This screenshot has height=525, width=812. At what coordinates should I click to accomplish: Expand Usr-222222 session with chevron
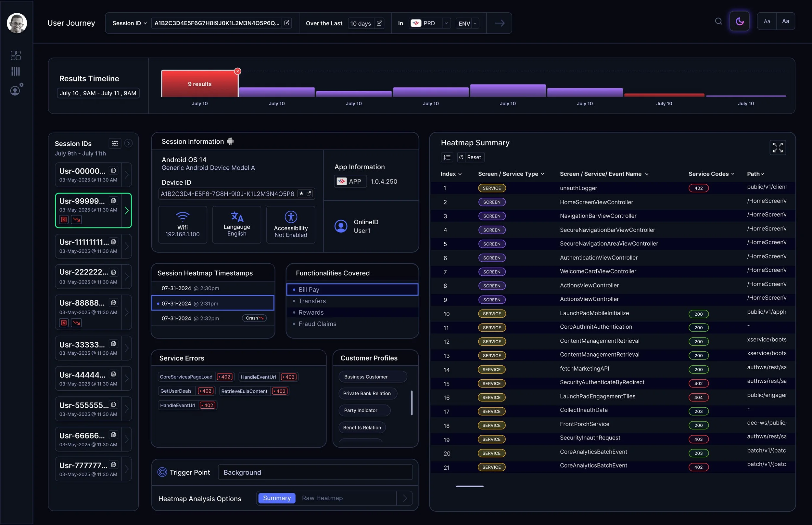tap(126, 276)
